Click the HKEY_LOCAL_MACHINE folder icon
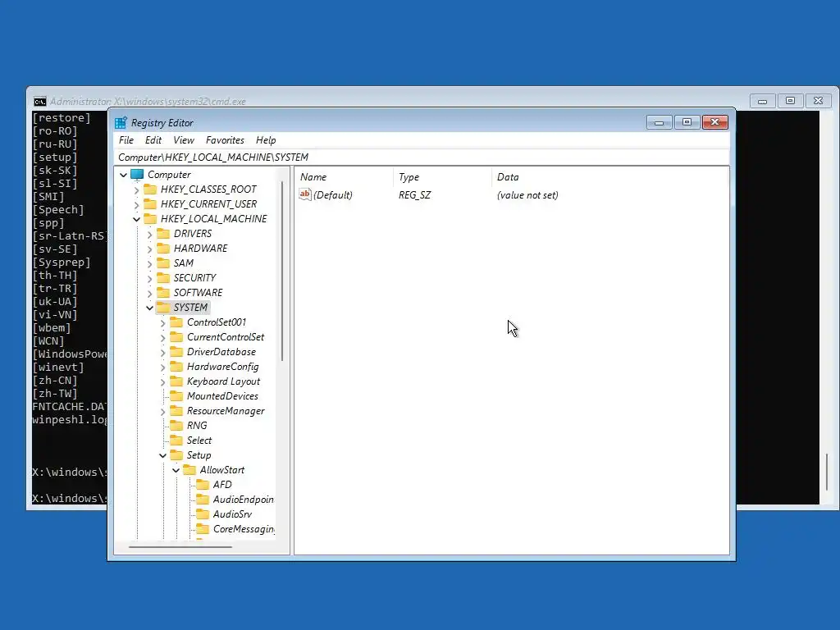Screen dimensions: 840x630 click(150, 218)
